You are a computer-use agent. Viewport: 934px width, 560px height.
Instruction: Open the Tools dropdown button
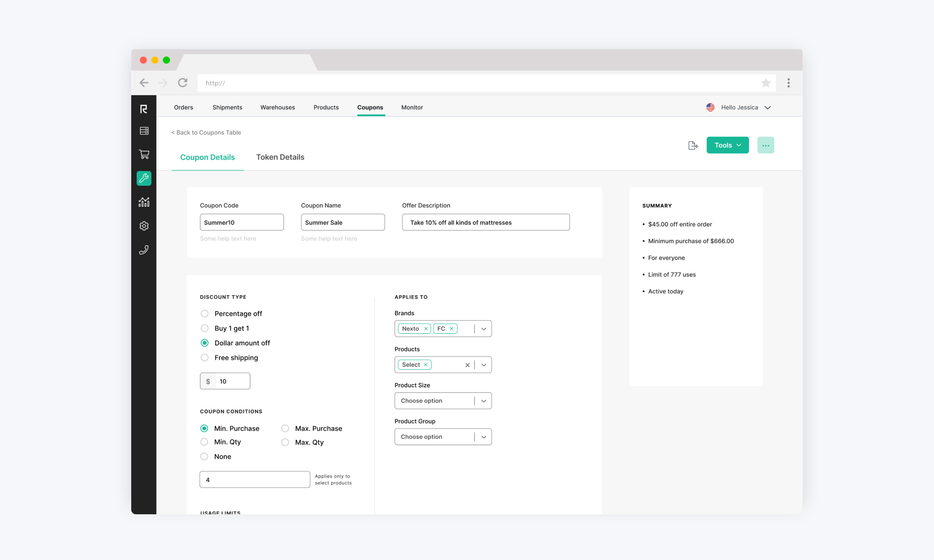tap(728, 145)
